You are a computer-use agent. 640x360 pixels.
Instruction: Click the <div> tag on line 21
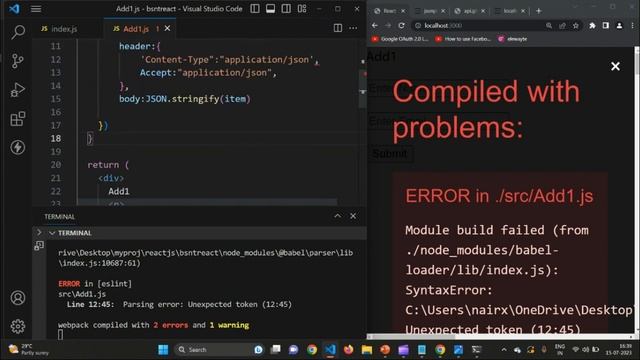(111, 178)
